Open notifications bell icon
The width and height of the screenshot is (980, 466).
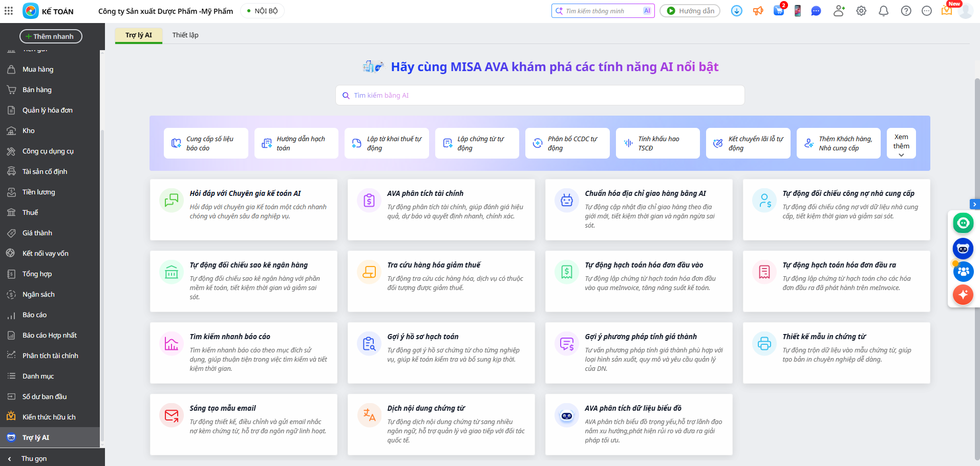click(x=883, y=11)
